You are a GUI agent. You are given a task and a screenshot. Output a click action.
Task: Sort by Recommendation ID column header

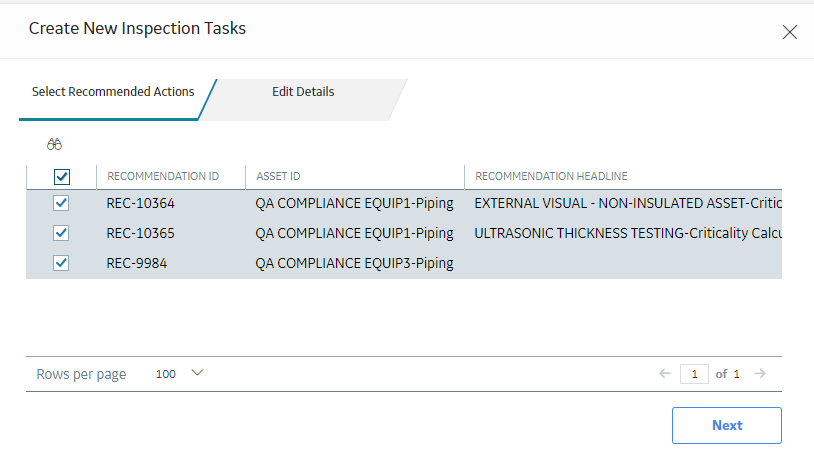point(163,177)
